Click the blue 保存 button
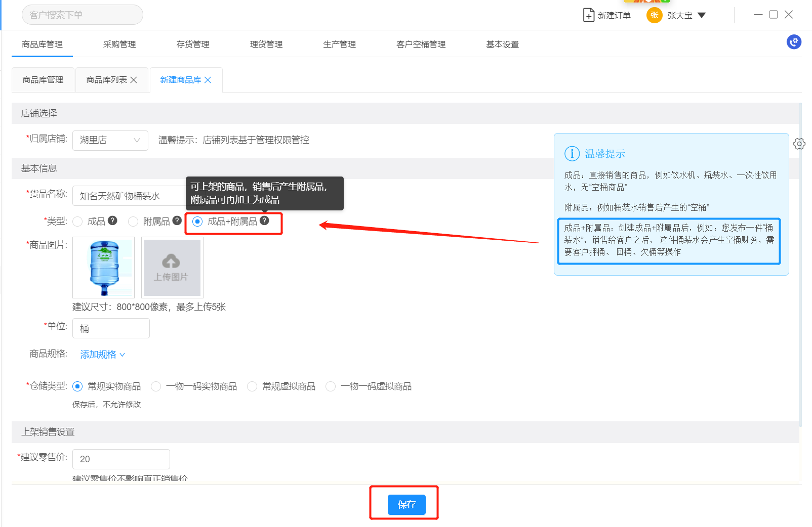812x527 pixels. [x=406, y=504]
